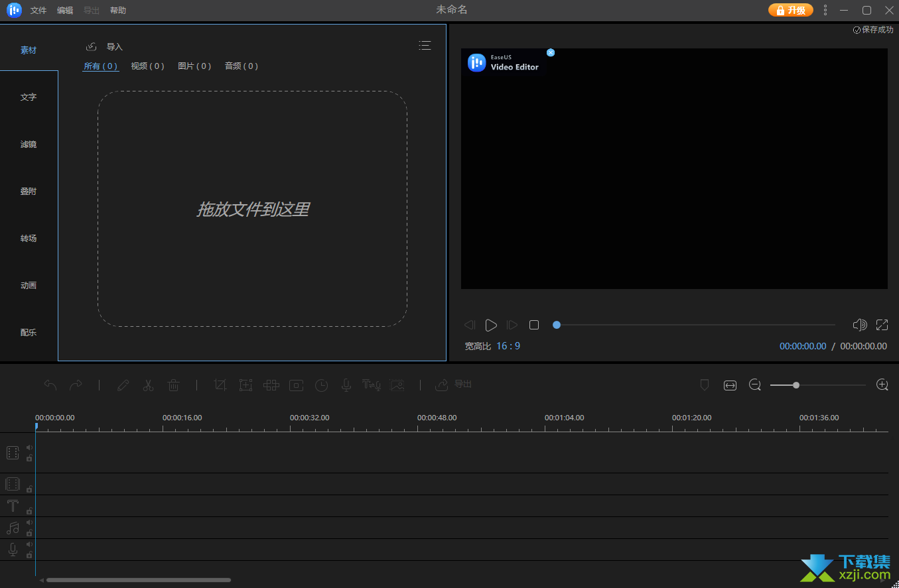Zoom in the timeline with the plus magnifier
Viewport: 899px width, 588px height.
(882, 384)
